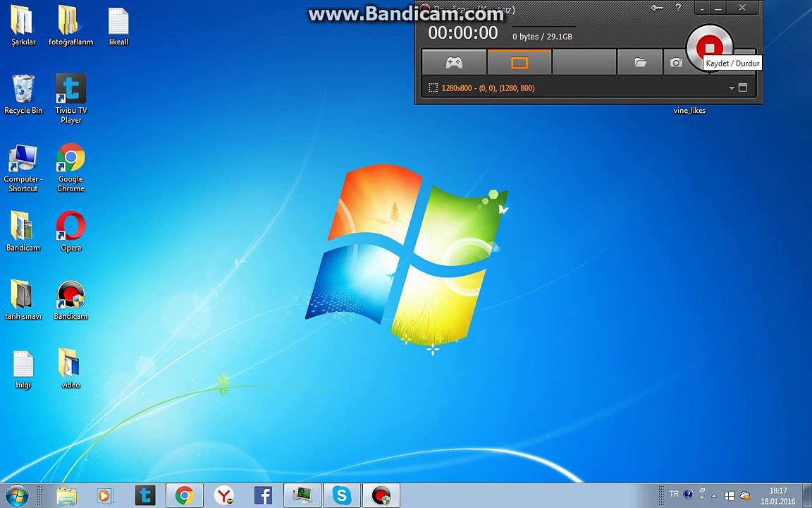Open Task Manager monitor taskbar item
Image resolution: width=812 pixels, height=508 pixels.
tap(302, 495)
